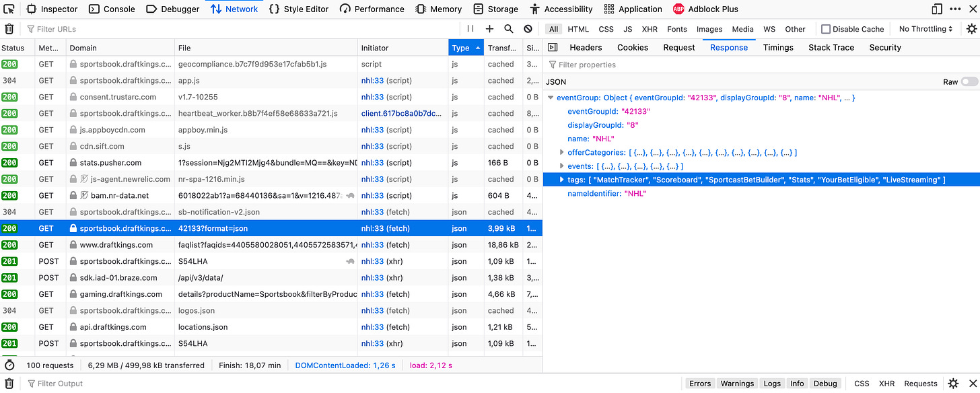This screenshot has height=393, width=980.
Task: Open console settings gear
Action: tap(953, 384)
